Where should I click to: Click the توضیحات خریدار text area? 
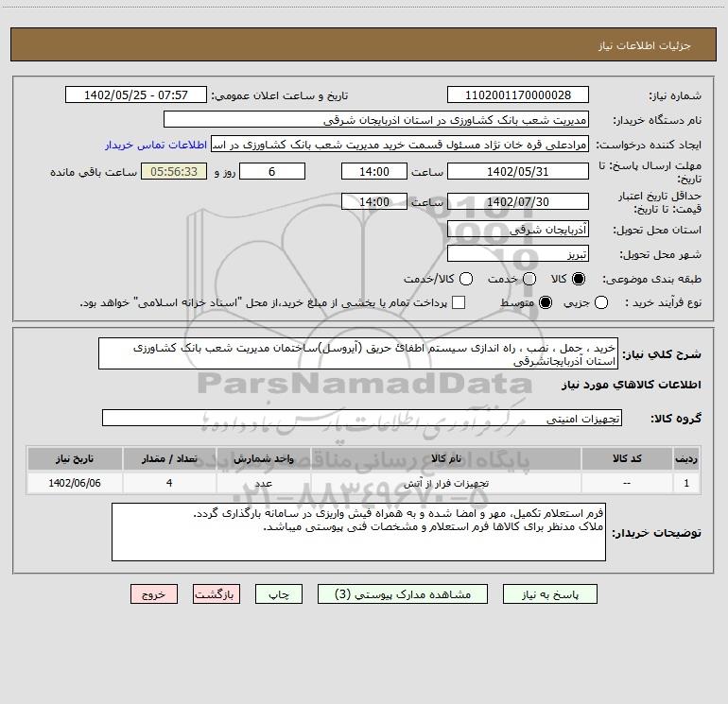358,532
